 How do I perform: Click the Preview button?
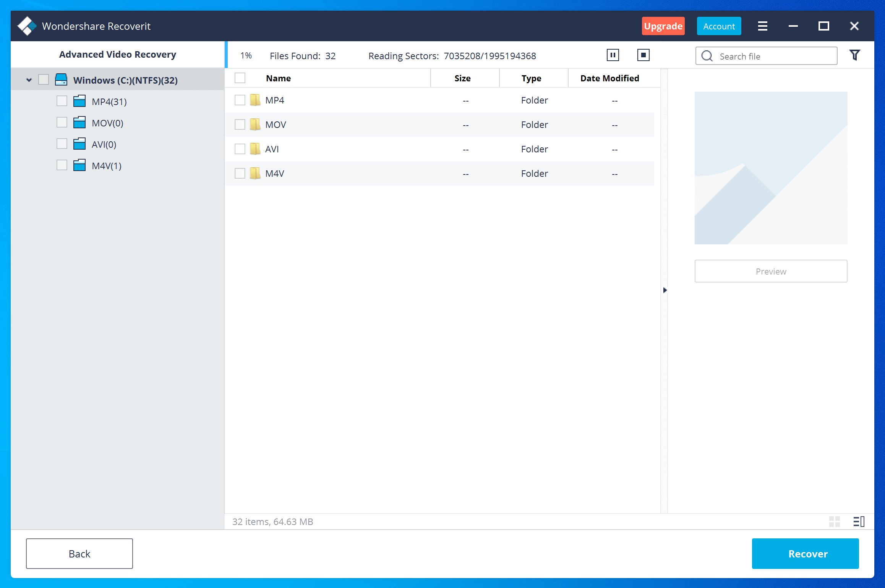point(771,271)
